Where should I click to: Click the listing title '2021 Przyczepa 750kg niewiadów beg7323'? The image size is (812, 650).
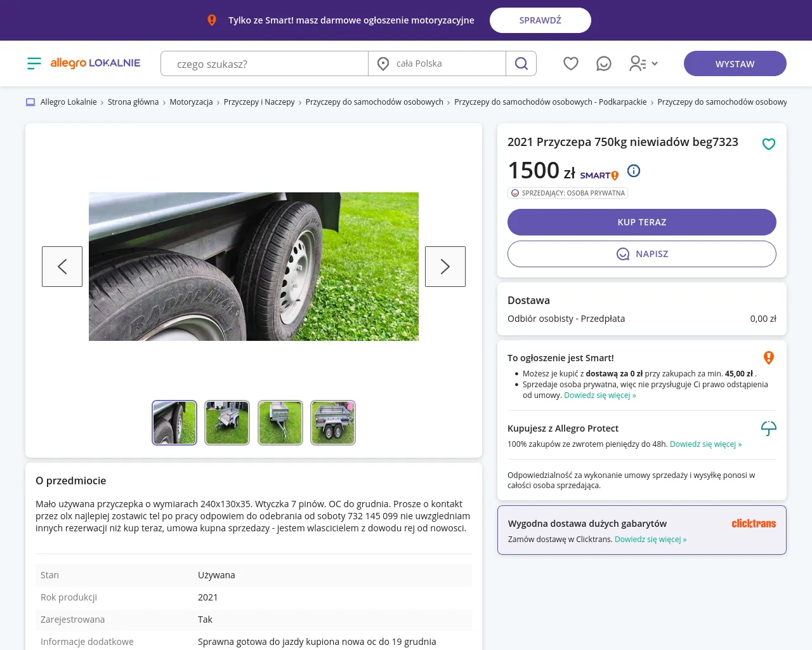click(x=623, y=142)
